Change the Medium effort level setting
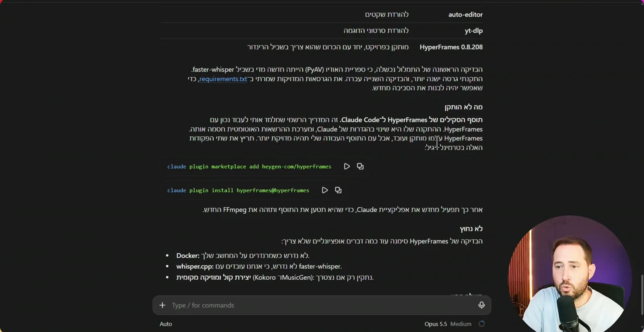 (x=461, y=324)
